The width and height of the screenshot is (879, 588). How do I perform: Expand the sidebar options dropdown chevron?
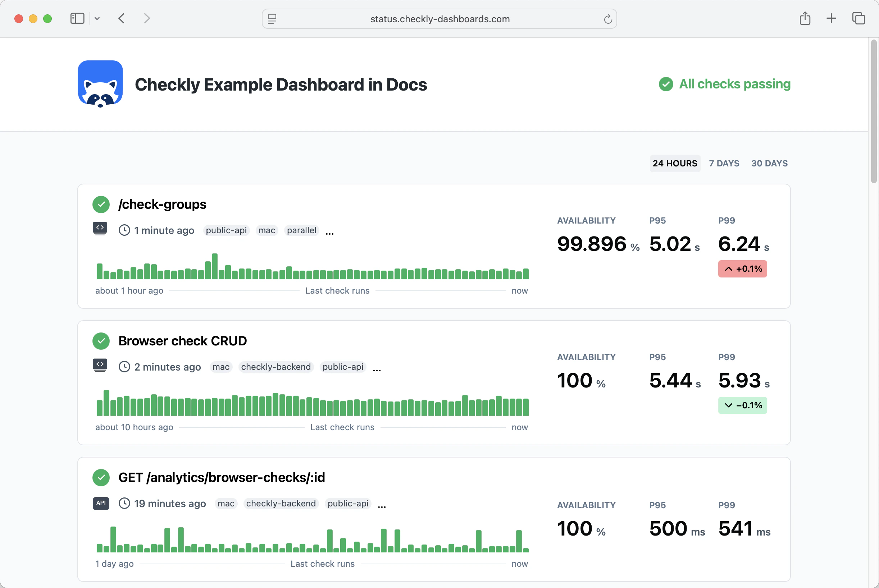97,18
